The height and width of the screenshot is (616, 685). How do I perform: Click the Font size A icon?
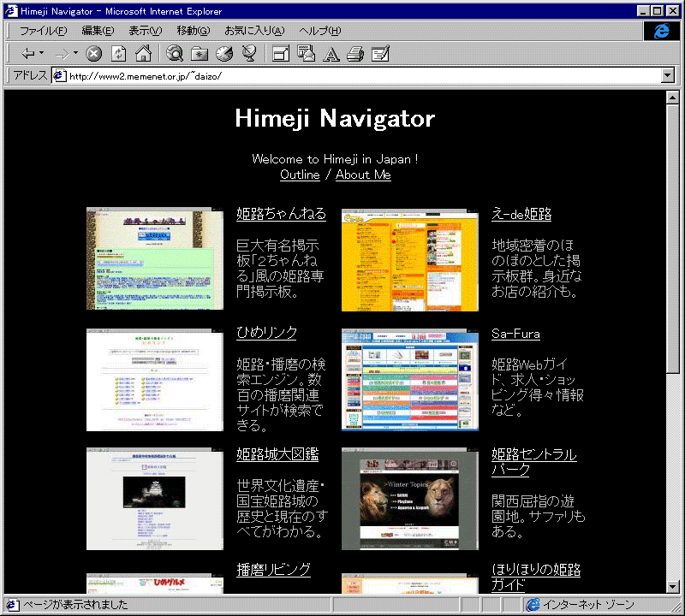pos(331,55)
